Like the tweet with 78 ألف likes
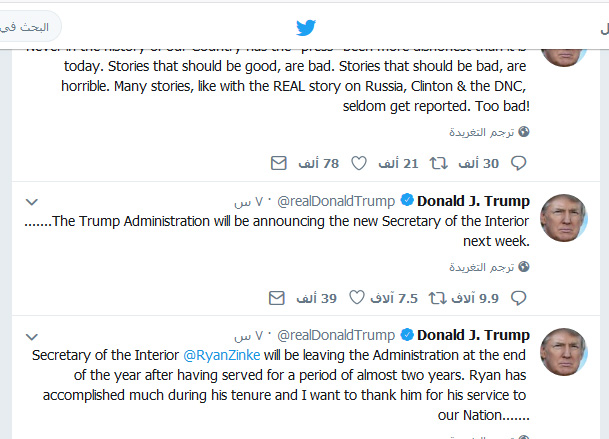609x439 pixels. point(360,162)
